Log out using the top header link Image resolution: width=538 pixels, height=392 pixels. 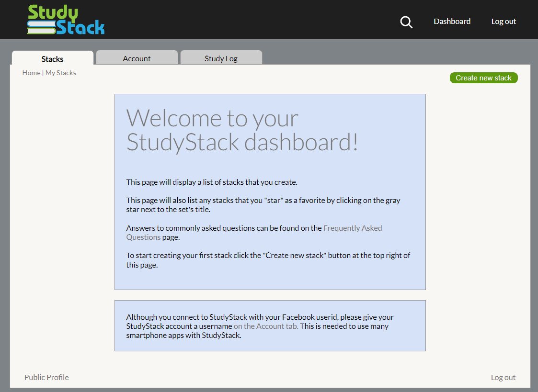pyautogui.click(x=504, y=22)
